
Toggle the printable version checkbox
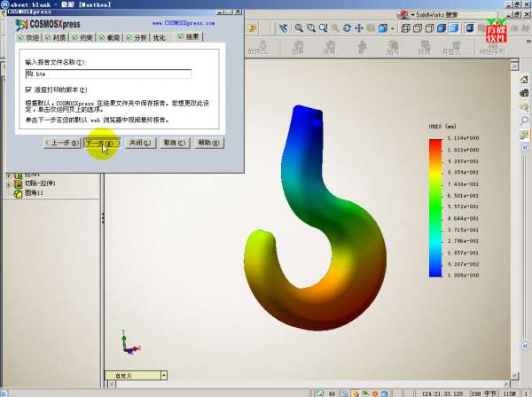[x=28, y=90]
